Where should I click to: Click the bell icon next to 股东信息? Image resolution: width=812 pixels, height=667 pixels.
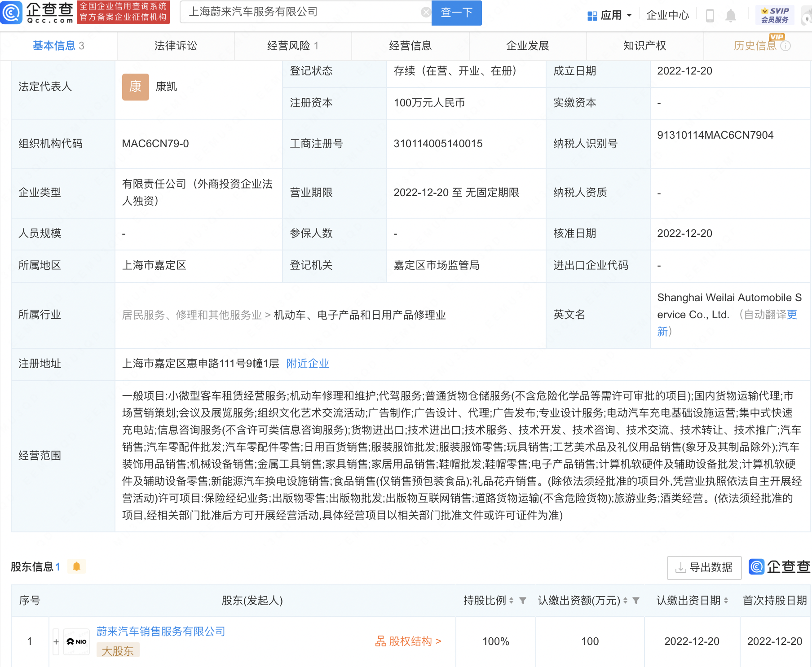(76, 566)
